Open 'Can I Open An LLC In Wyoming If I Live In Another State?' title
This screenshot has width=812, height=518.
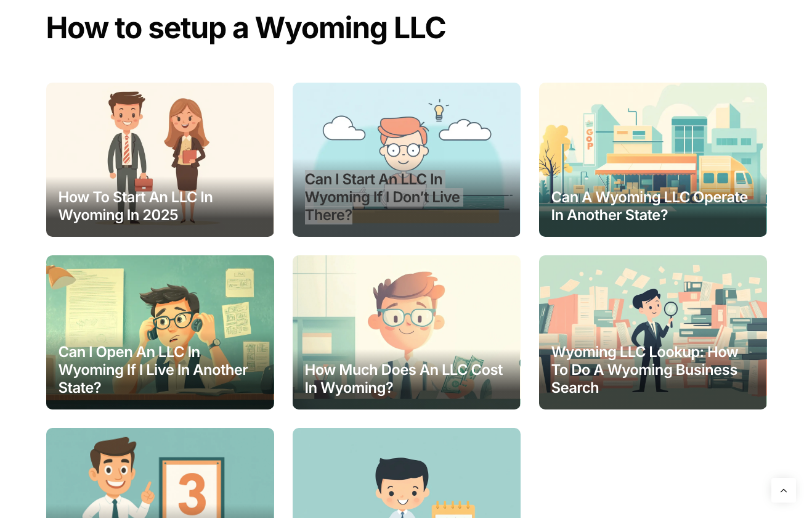(x=153, y=369)
